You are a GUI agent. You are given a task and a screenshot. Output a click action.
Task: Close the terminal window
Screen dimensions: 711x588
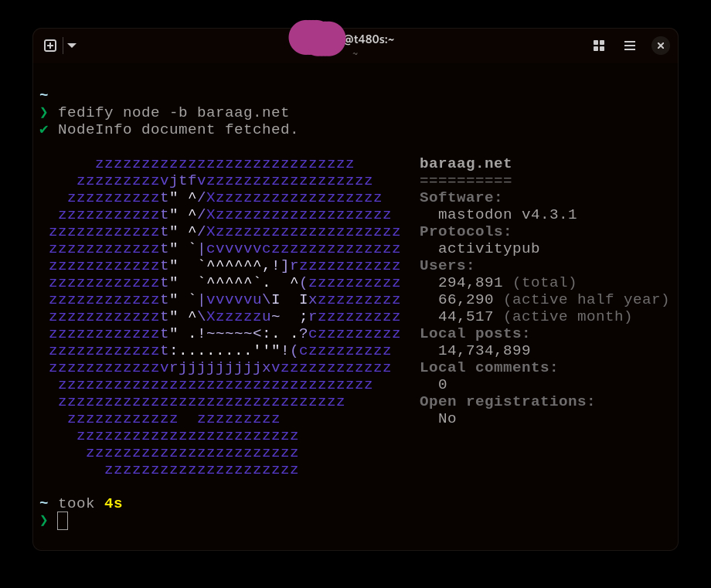(x=660, y=46)
